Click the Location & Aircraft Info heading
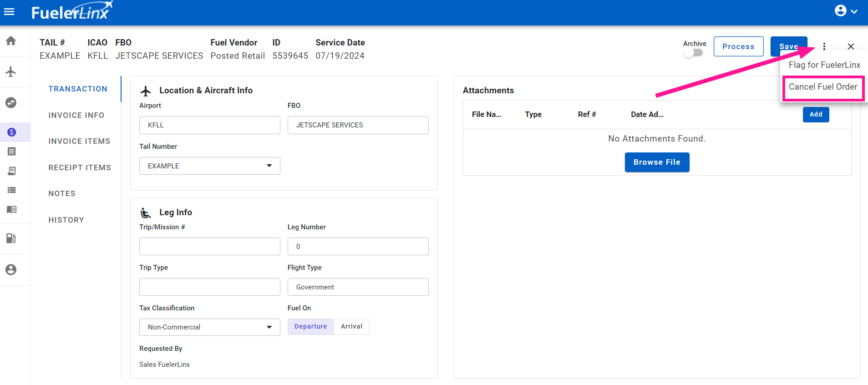Image resolution: width=868 pixels, height=385 pixels. (x=206, y=91)
